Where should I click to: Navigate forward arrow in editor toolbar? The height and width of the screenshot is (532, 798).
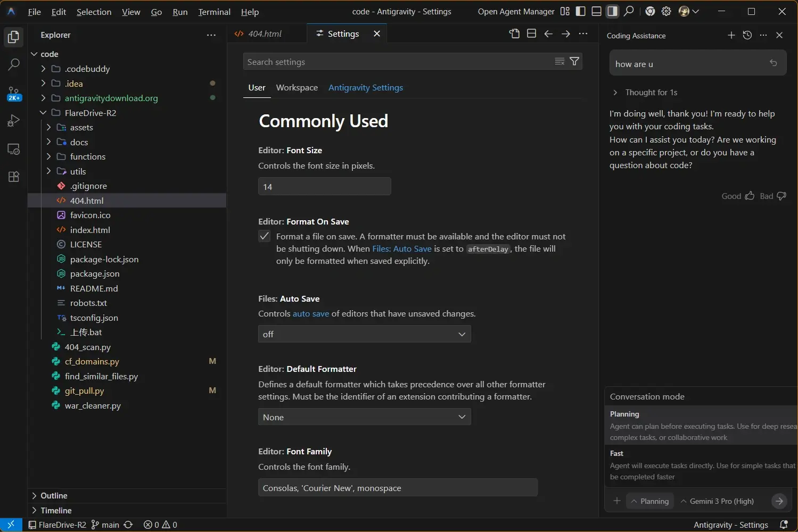coord(566,34)
